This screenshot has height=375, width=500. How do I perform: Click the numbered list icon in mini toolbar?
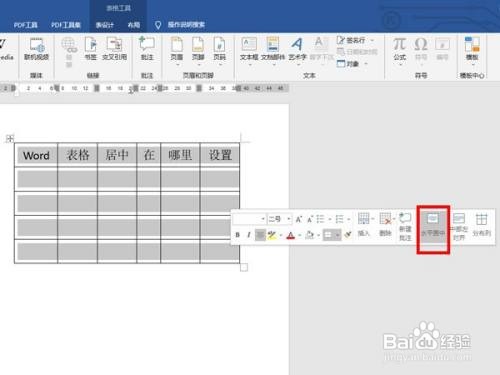340,219
